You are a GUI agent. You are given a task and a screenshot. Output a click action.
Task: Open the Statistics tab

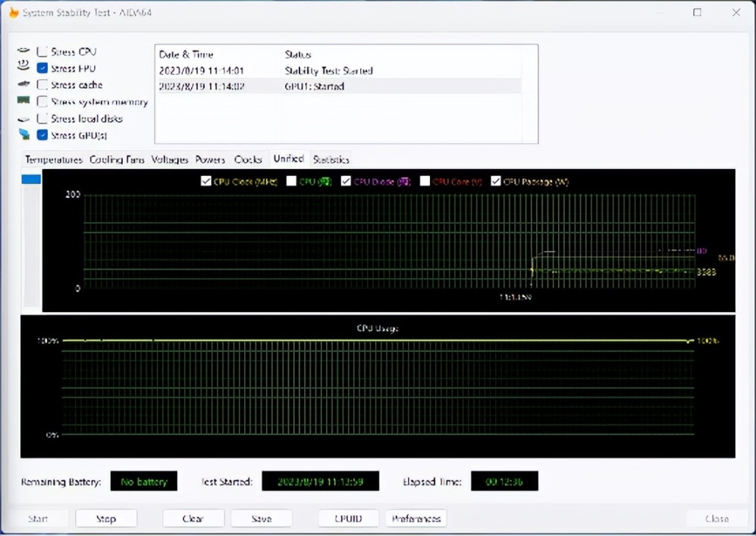(x=331, y=160)
